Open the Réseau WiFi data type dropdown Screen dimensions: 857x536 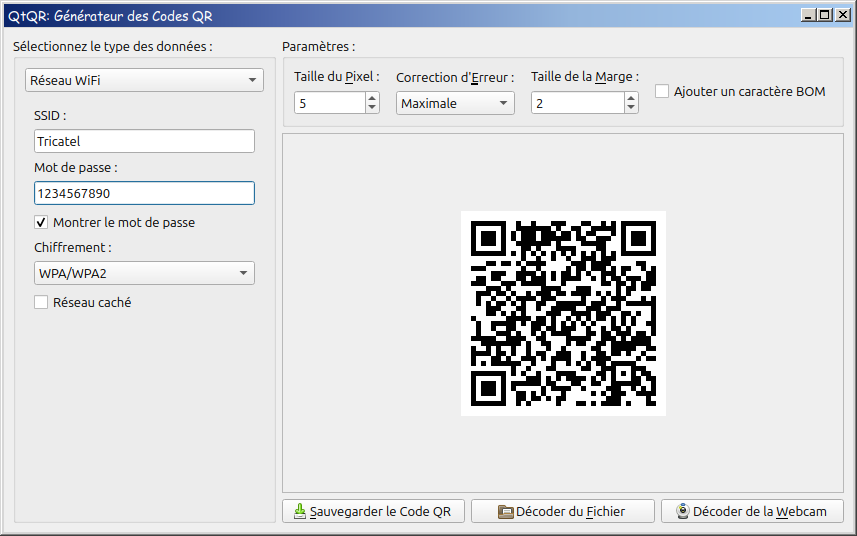(x=144, y=80)
